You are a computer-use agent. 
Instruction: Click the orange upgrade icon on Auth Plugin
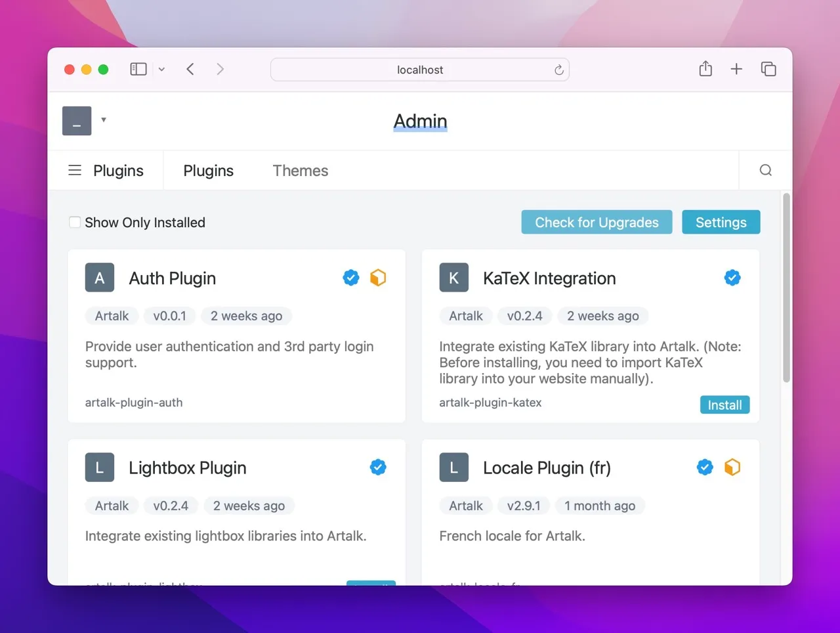pyautogui.click(x=378, y=277)
